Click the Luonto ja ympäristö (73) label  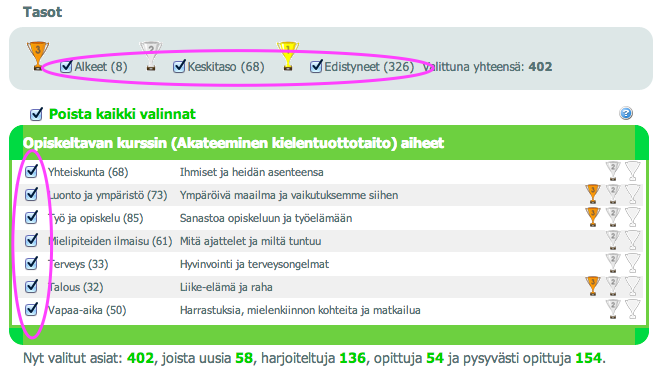coord(108,195)
